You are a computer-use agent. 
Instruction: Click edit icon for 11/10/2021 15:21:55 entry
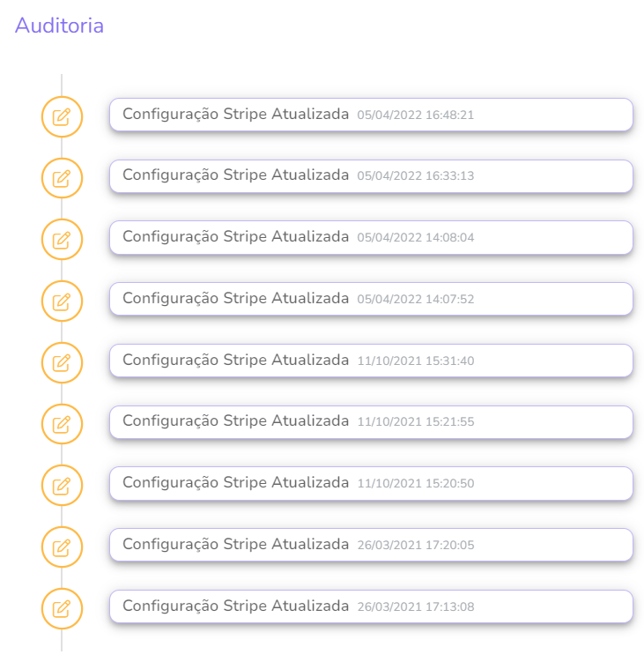point(62,424)
